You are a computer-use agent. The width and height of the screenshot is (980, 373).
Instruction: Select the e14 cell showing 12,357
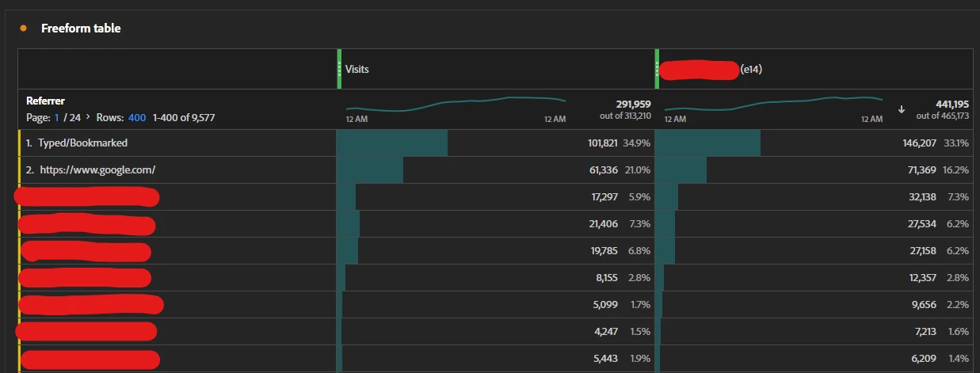coord(814,278)
